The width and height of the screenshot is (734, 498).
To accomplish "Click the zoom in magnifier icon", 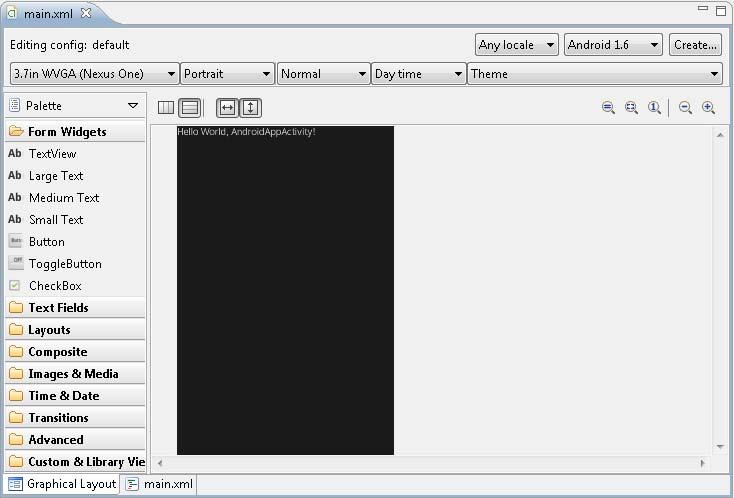I will [x=709, y=108].
